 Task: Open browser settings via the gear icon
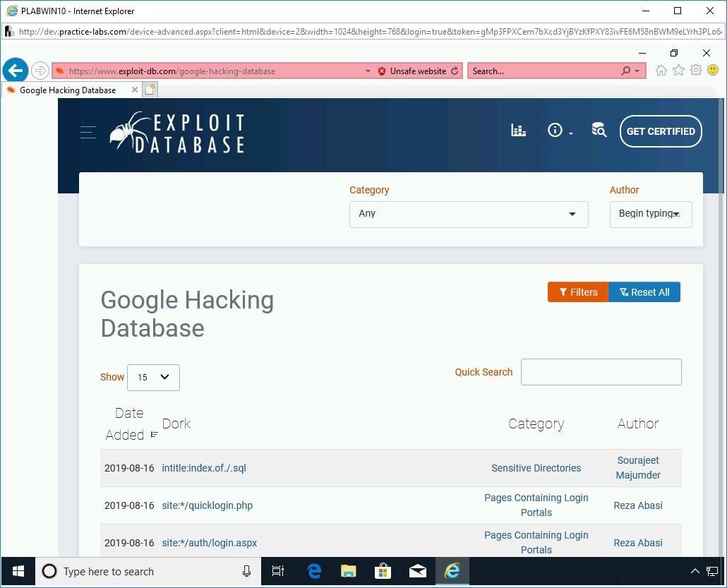[696, 70]
